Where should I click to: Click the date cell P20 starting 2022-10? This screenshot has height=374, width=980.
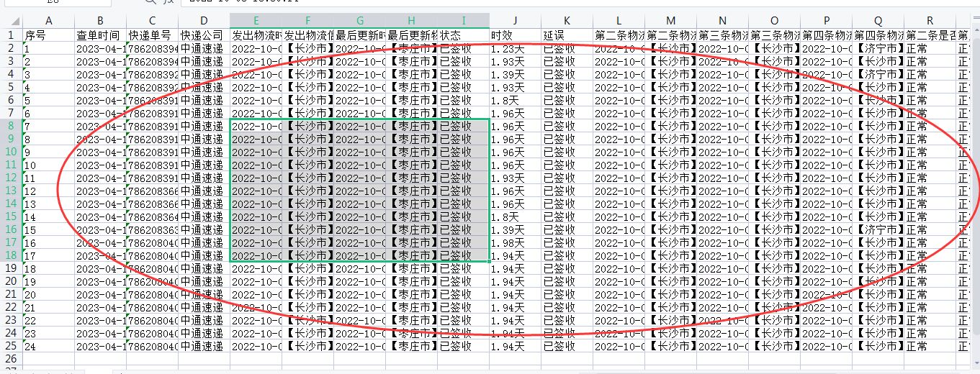(826, 281)
